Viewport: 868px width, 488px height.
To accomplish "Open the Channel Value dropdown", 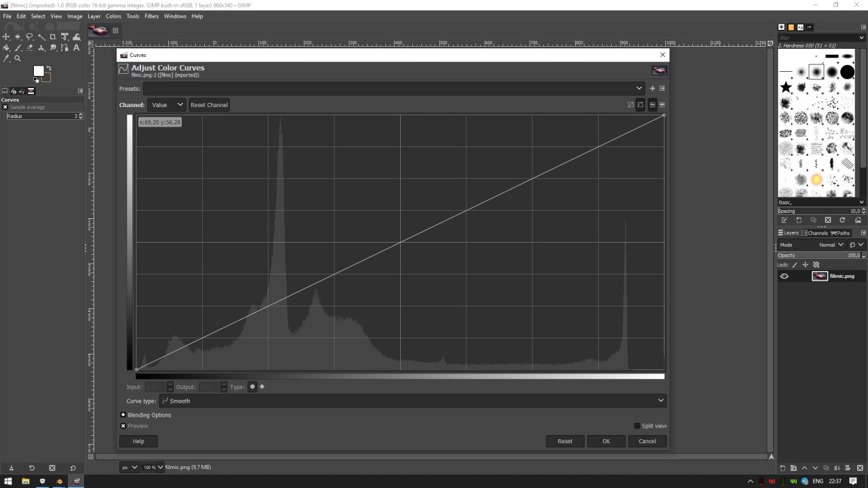I will coord(166,104).
